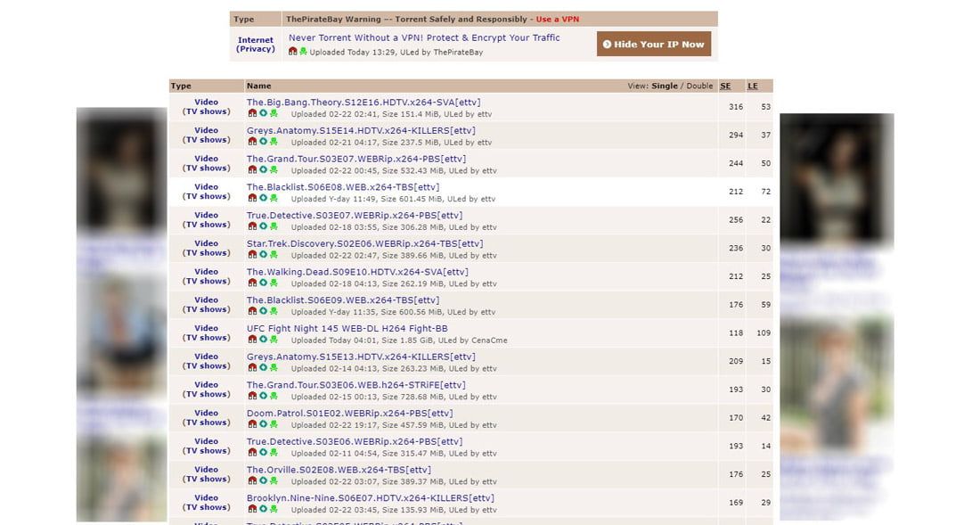Click seeder count 294 for Greys.Anatomy.S15E14
The width and height of the screenshot is (980, 525).
coord(736,135)
